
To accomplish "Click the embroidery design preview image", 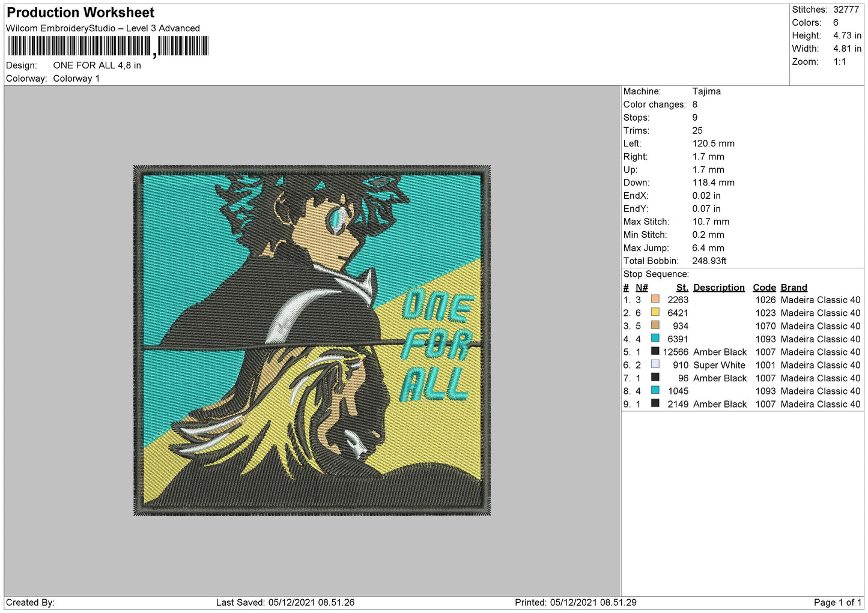I will click(312, 340).
